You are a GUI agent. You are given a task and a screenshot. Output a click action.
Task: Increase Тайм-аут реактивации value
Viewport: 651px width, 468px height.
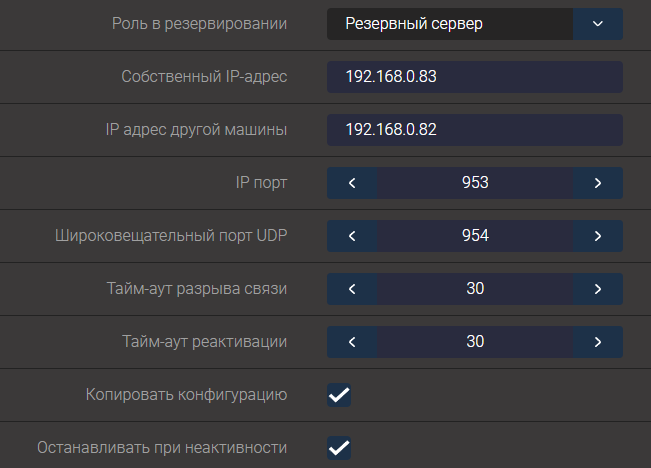(598, 342)
